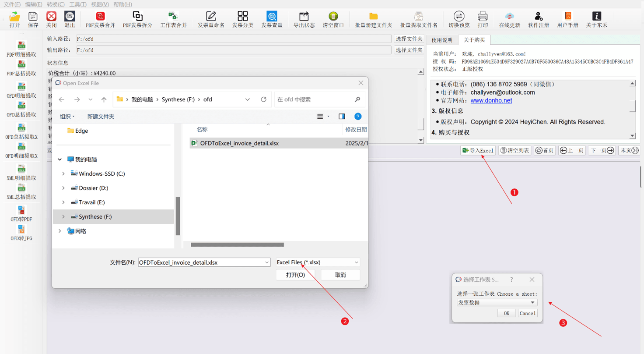Select OFD明细提取 in the sidebar
Screen dimensions: 644x354
(21, 90)
